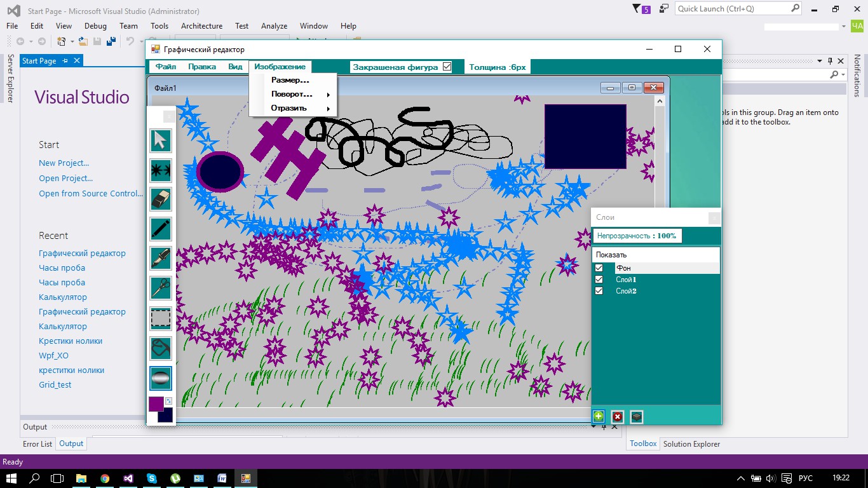Image resolution: width=868 pixels, height=488 pixels.
Task: Switch to the Solution Explorer tab
Action: (691, 444)
